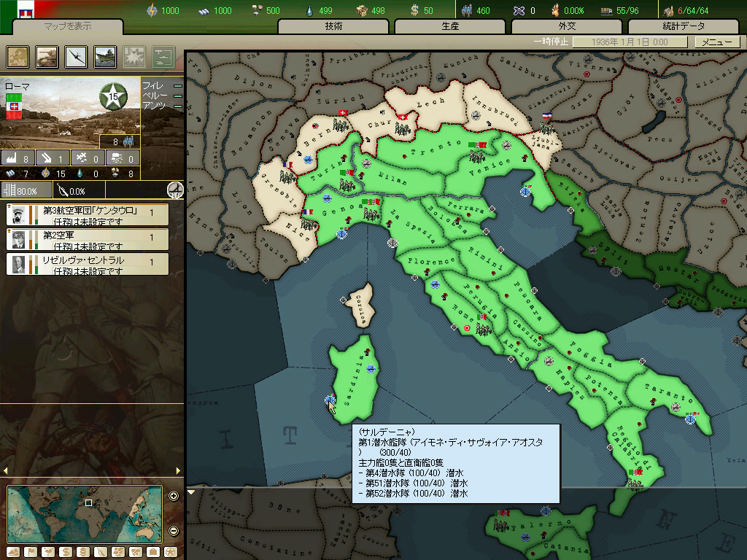
Task: Click the supplies crate icon showing 498
Action: pos(362,10)
